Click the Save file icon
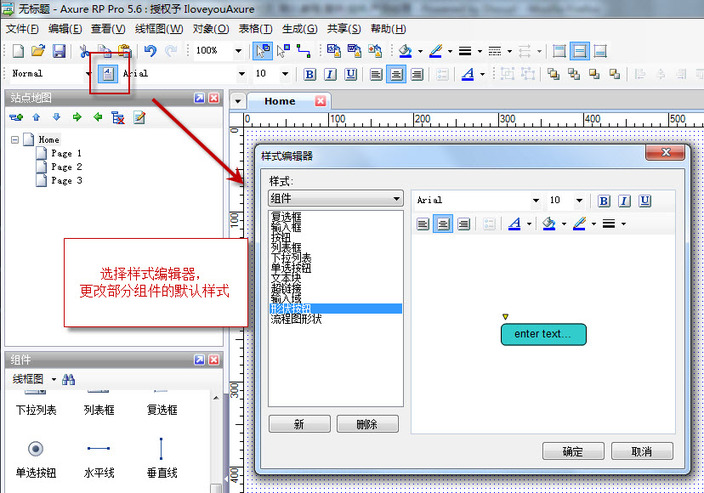 pyautogui.click(x=59, y=50)
